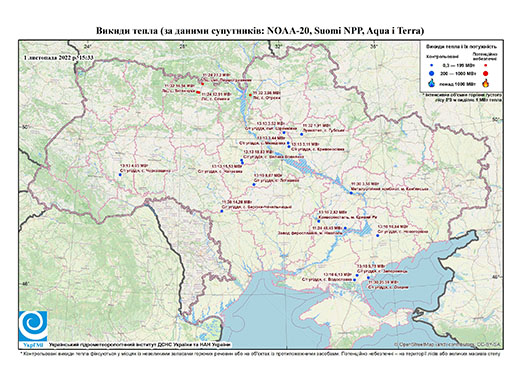
Task: Click the blue flame legend icon
Action: [x=432, y=83]
